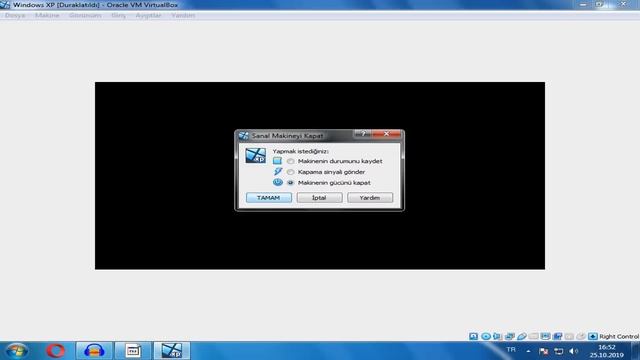Close the Sanal Makineyi Kapat dialog
This screenshot has width=640, height=360.
[387, 134]
